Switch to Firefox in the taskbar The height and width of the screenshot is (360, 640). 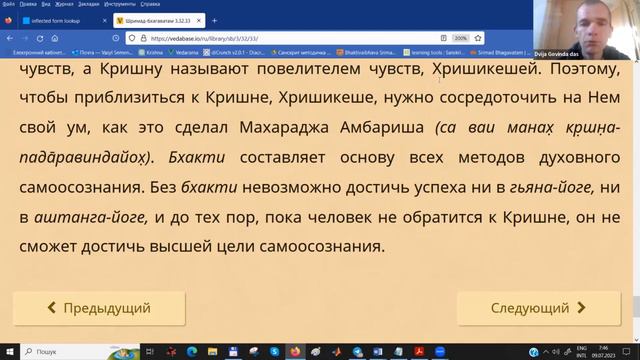pyautogui.click(x=295, y=351)
